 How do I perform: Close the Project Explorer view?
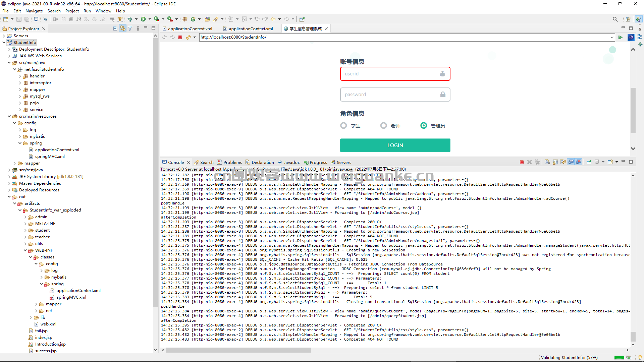(x=44, y=29)
